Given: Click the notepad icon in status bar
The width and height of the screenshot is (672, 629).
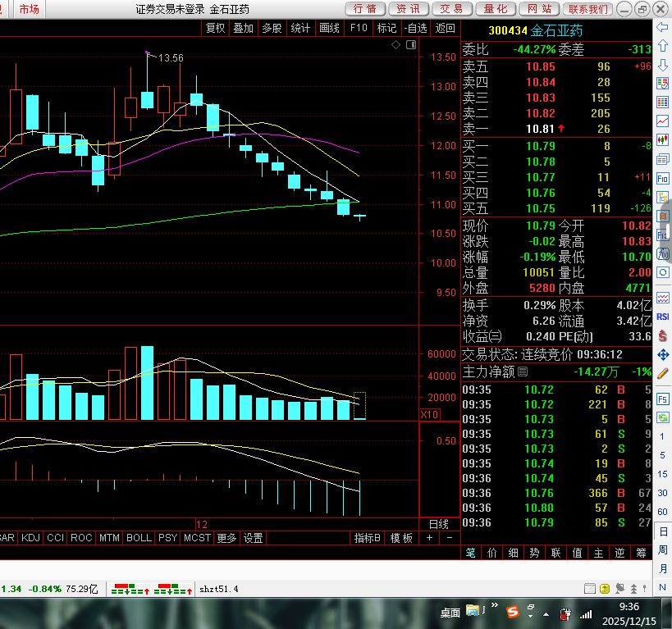Looking at the screenshot, I should (x=589, y=589).
